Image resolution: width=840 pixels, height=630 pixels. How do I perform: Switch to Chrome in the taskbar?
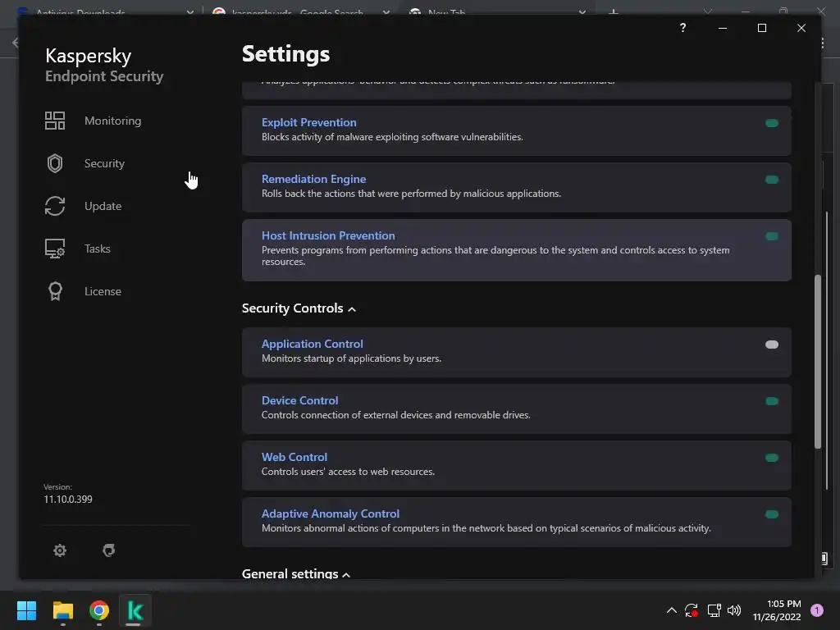tap(99, 610)
